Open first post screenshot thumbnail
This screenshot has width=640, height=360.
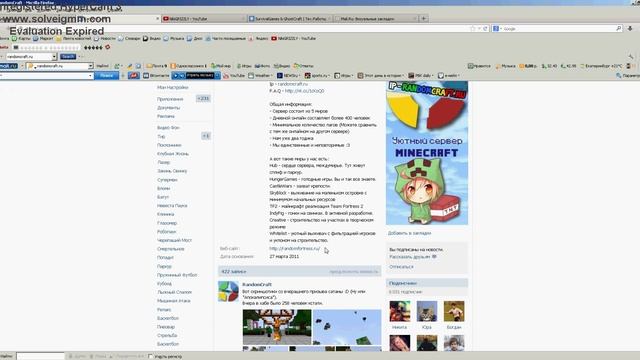[277, 327]
